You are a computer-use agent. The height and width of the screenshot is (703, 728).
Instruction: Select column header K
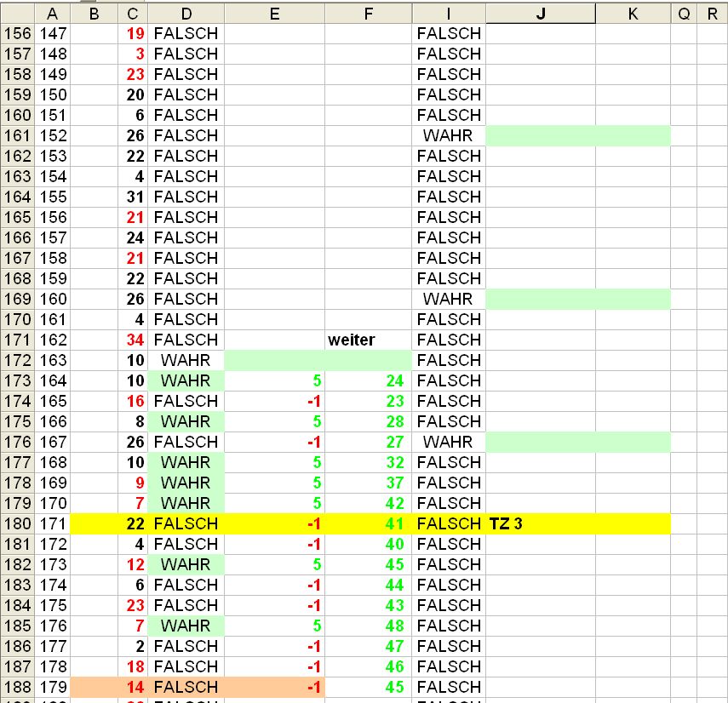[633, 14]
